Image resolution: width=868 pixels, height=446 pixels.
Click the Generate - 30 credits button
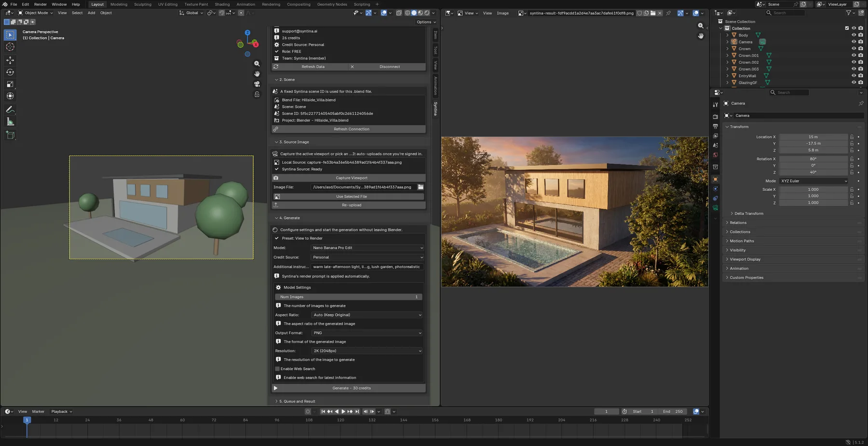pos(349,388)
